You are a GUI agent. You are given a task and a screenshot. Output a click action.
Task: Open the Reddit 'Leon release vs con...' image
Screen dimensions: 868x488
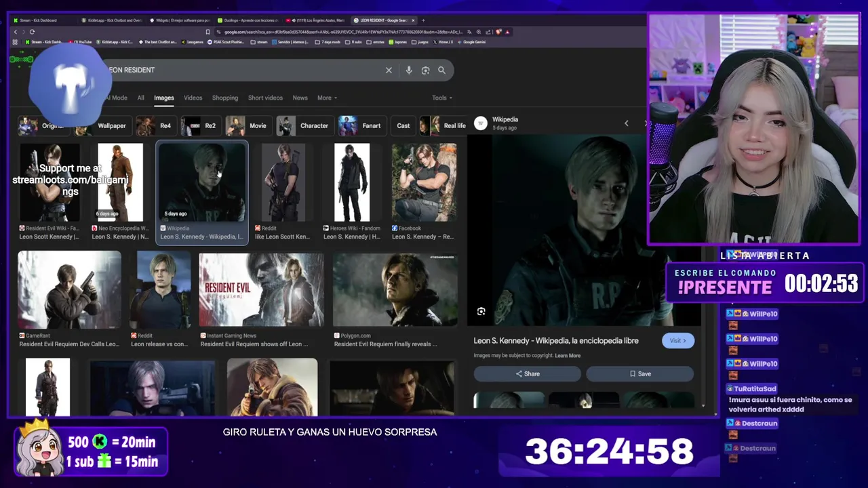[x=160, y=290]
